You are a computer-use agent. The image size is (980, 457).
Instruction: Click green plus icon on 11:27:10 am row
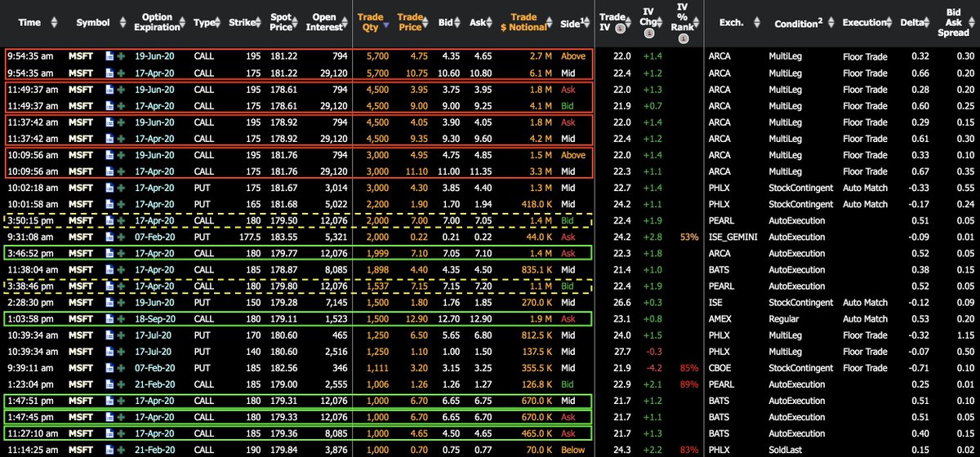121,432
